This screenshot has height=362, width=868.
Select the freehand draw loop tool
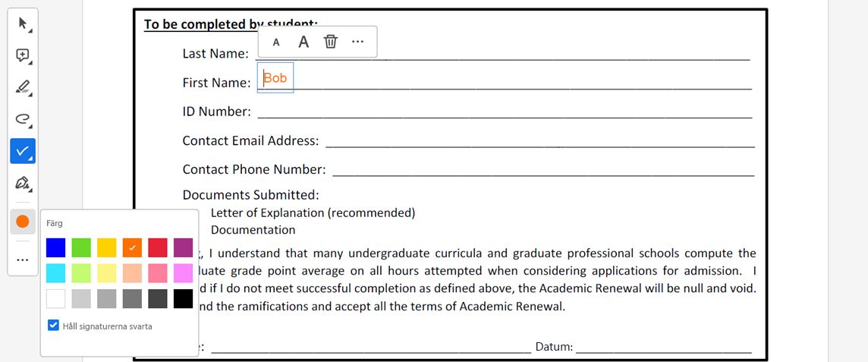point(23,119)
